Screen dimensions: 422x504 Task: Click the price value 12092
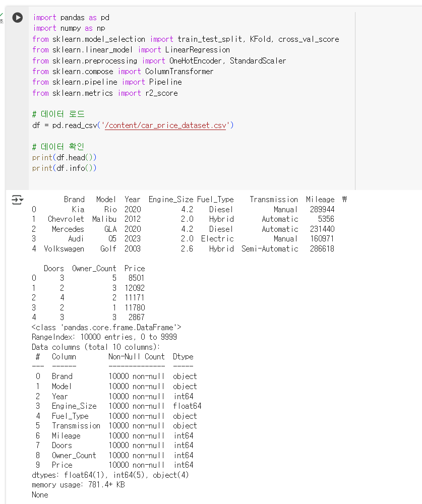135,288
